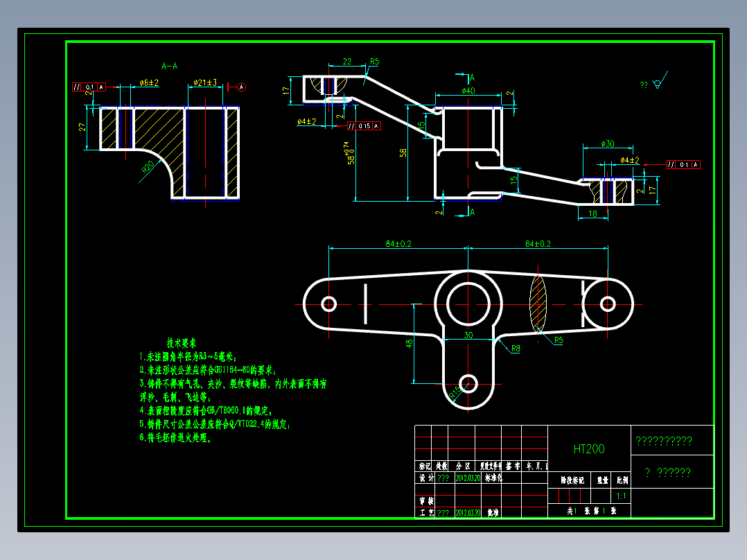Image resolution: width=747 pixels, height=560 pixels.
Task: Pick the 18 width dimension
Action: [x=592, y=213]
